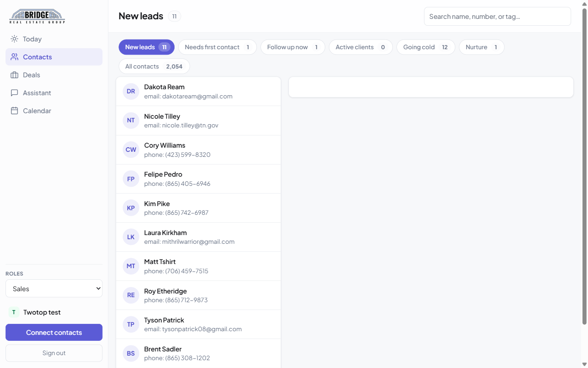This screenshot has height=368, width=588.
Task: Select contact name Felipe Pedro
Action: (163, 174)
